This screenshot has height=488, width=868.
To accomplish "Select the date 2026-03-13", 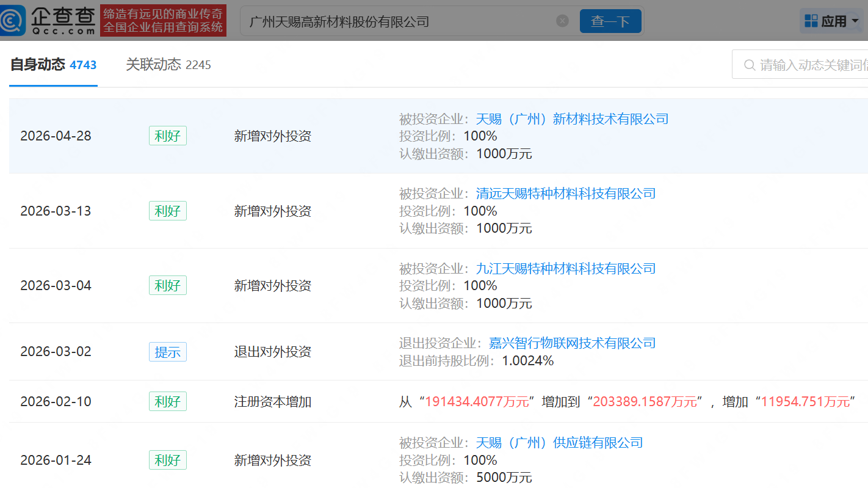I will click(56, 211).
